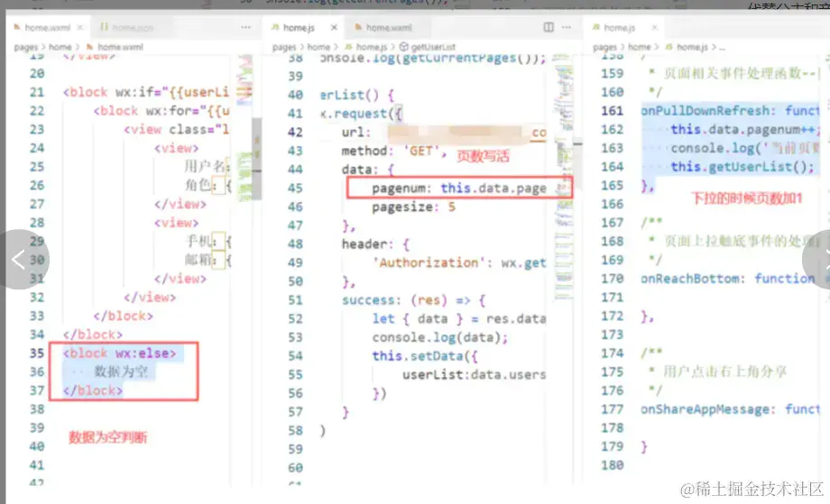The image size is (830, 504).
Task: Click "'Authorization': wx.get" code line
Action: click(459, 263)
